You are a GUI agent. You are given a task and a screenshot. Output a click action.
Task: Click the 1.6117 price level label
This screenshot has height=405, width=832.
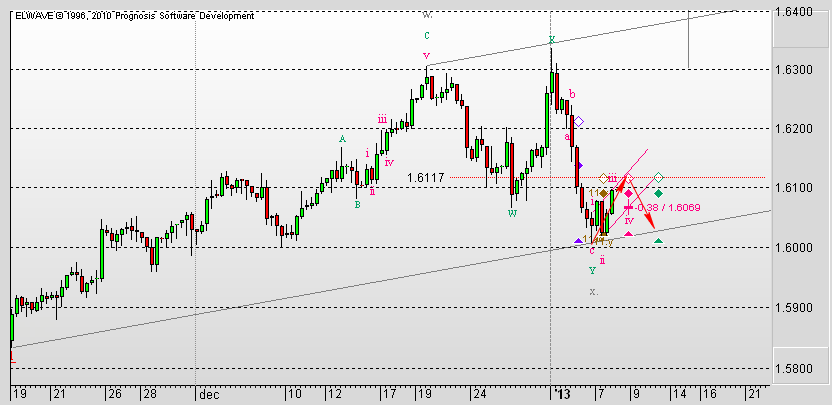click(x=425, y=178)
